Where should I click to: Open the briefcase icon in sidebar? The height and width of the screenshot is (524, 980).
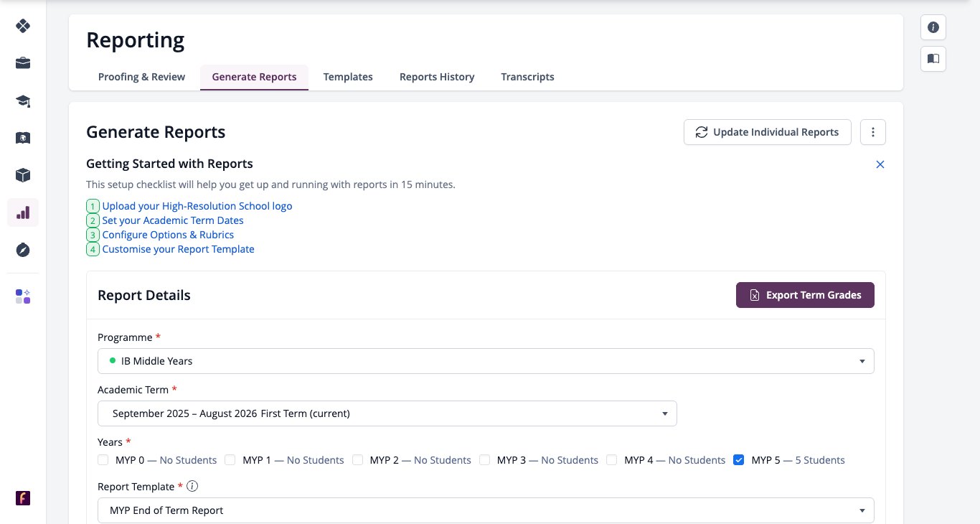(x=23, y=63)
